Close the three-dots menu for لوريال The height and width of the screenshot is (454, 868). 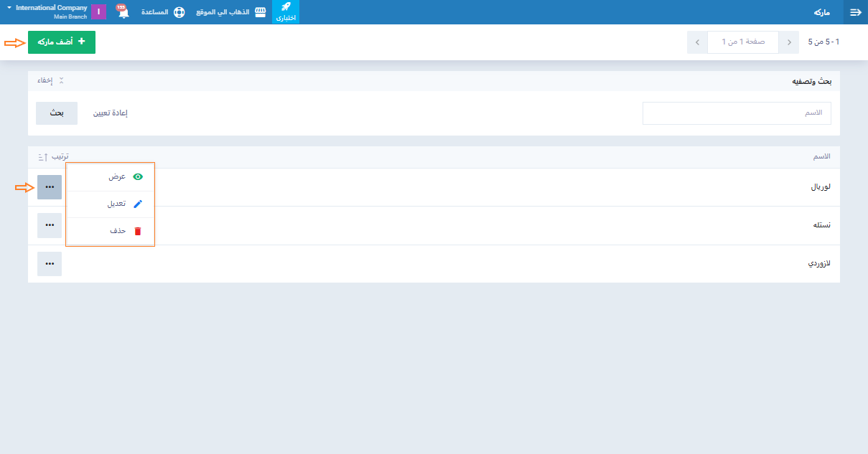coord(50,187)
